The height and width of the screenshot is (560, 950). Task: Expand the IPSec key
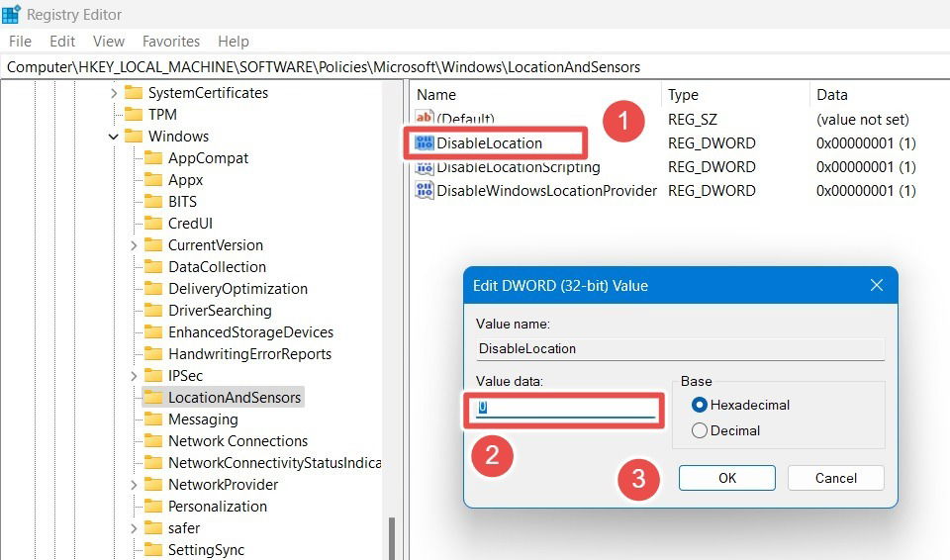[x=134, y=376]
